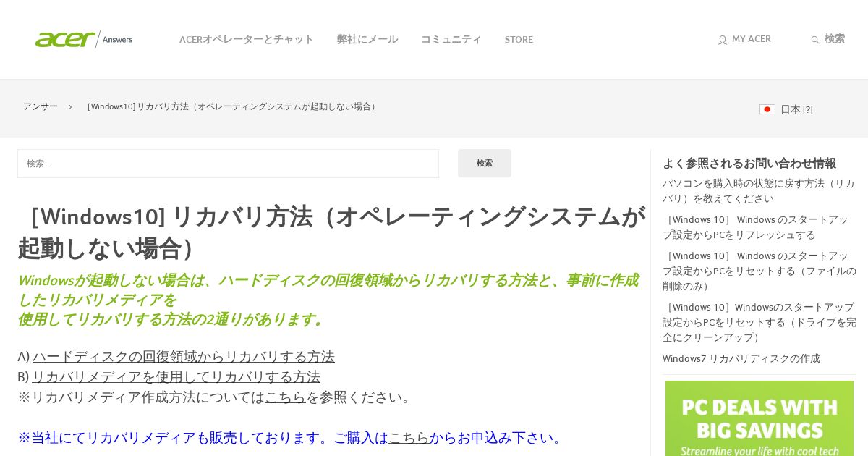Select the Japan flag icon
The width and height of the screenshot is (868, 456).
[767, 109]
